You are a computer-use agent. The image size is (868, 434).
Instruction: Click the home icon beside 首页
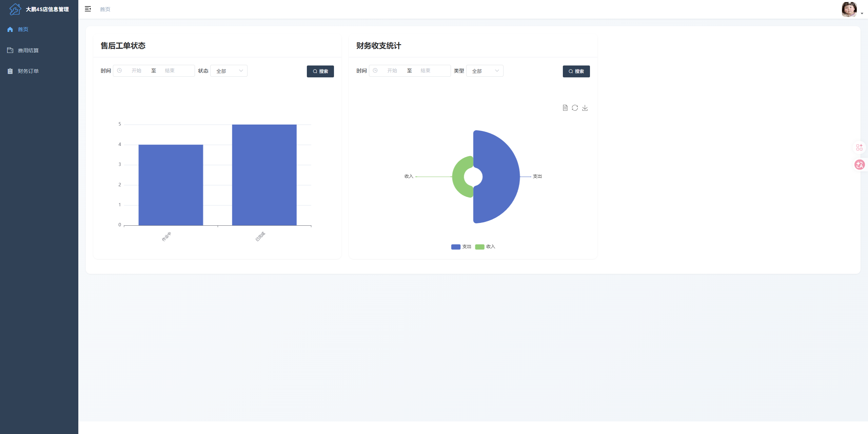(x=10, y=30)
